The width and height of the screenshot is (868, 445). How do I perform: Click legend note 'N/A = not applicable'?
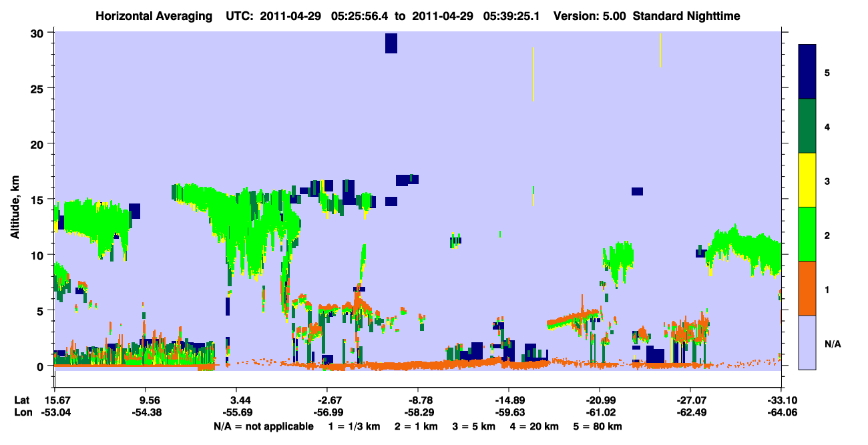click(263, 426)
